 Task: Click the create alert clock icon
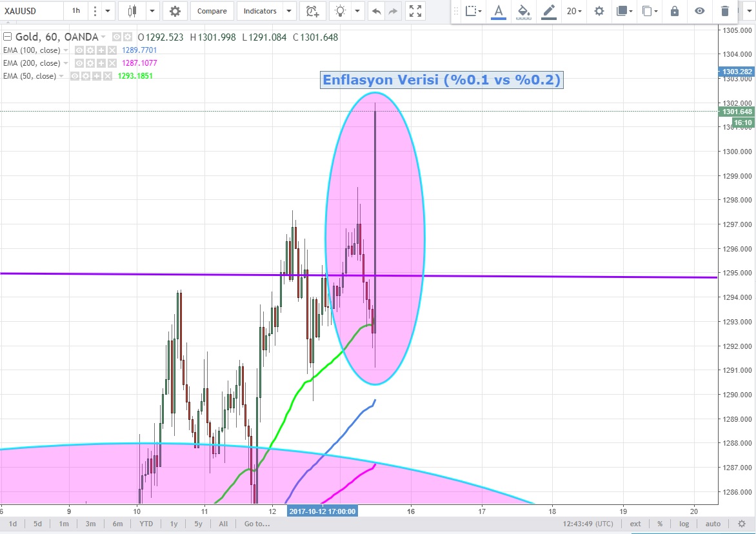point(312,11)
